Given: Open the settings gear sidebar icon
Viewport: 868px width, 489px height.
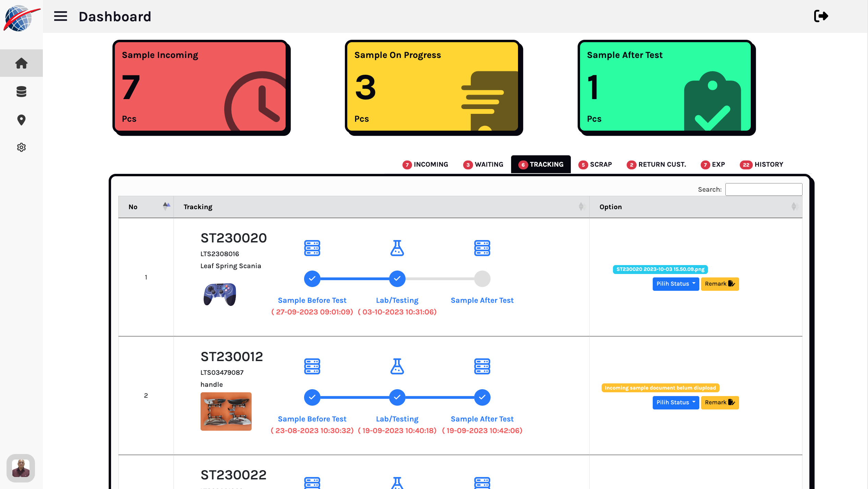Looking at the screenshot, I should coord(21,147).
